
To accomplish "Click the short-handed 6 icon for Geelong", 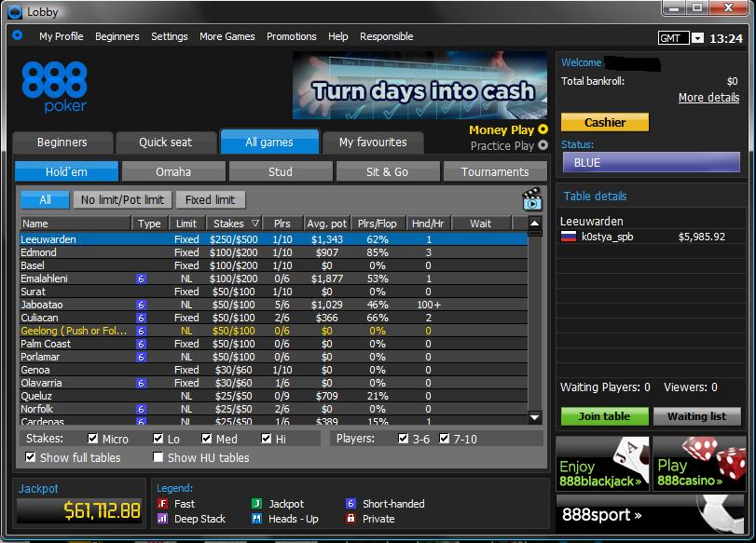I will pos(141,331).
